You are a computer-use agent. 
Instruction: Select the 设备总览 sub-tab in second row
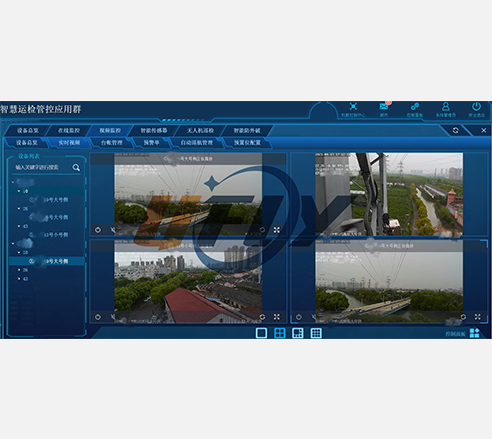27,143
